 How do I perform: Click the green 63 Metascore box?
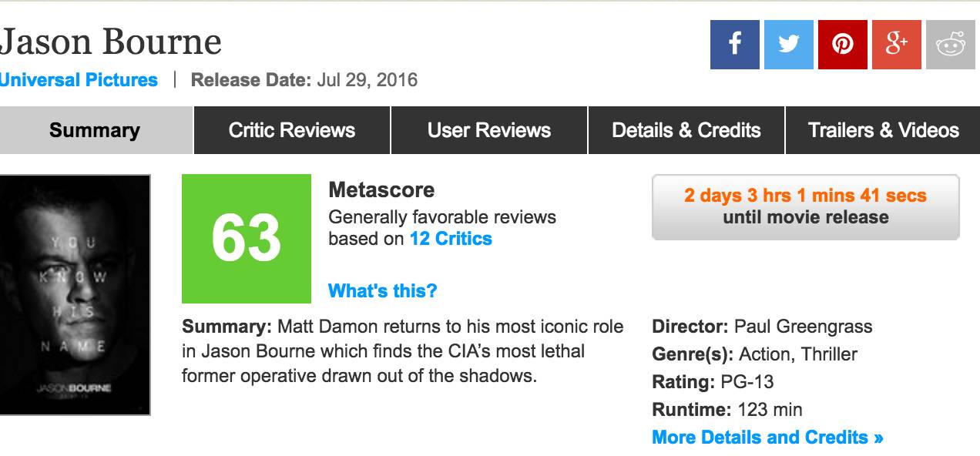point(247,239)
